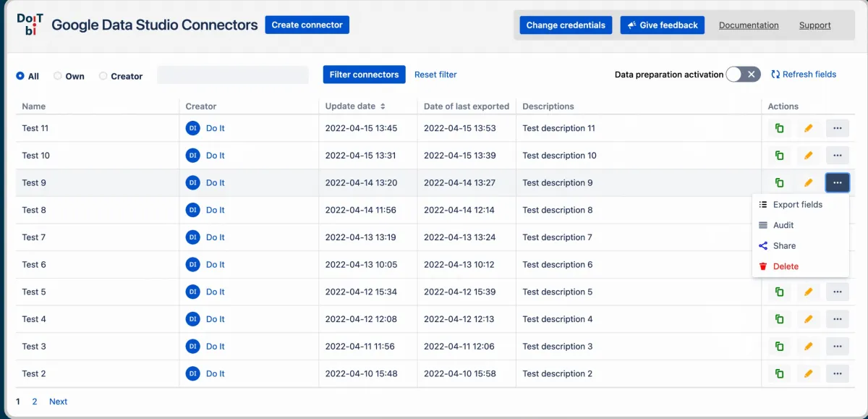Click the Date of last exported header
The image size is (868, 419).
click(x=467, y=106)
